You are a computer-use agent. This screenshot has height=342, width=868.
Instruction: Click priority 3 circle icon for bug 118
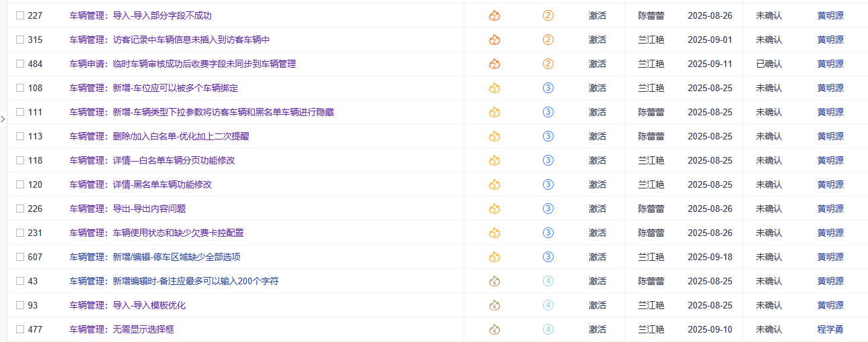click(x=548, y=160)
